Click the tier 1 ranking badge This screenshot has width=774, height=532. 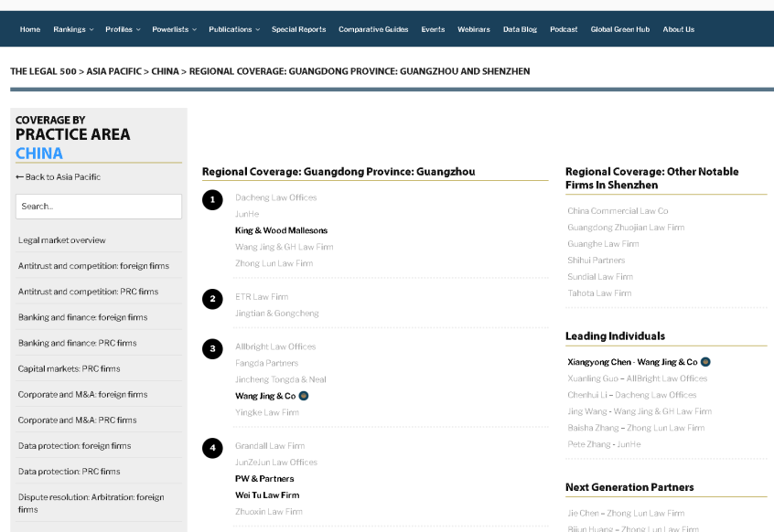point(212,199)
